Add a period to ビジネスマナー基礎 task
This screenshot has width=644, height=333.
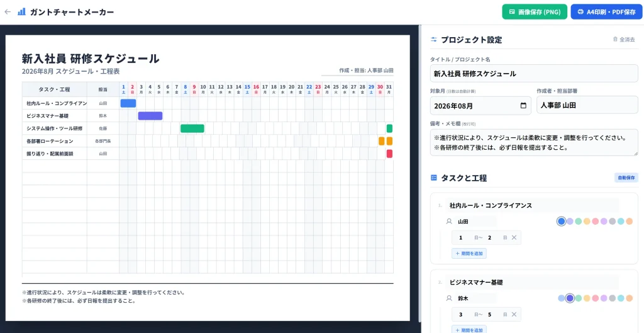[x=469, y=330]
